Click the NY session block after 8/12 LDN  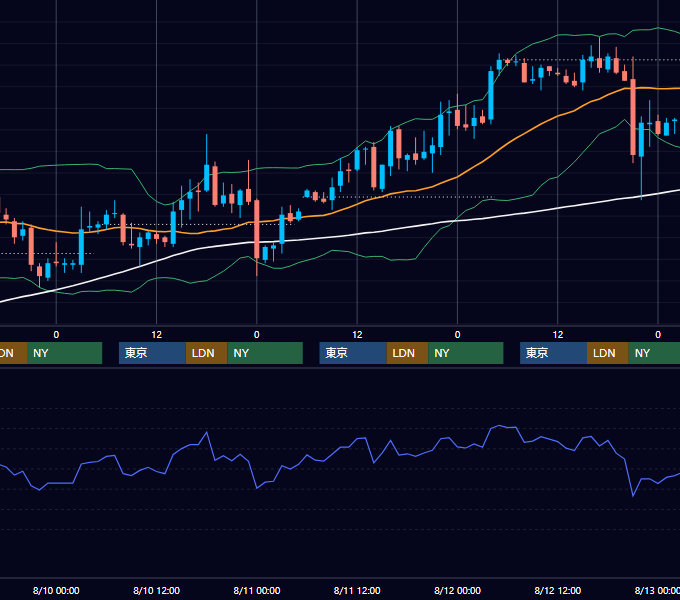pyautogui.click(x=654, y=353)
